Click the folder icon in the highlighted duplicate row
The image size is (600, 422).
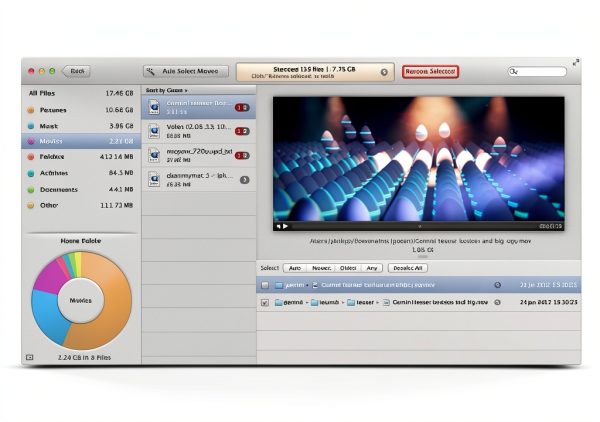(x=279, y=285)
